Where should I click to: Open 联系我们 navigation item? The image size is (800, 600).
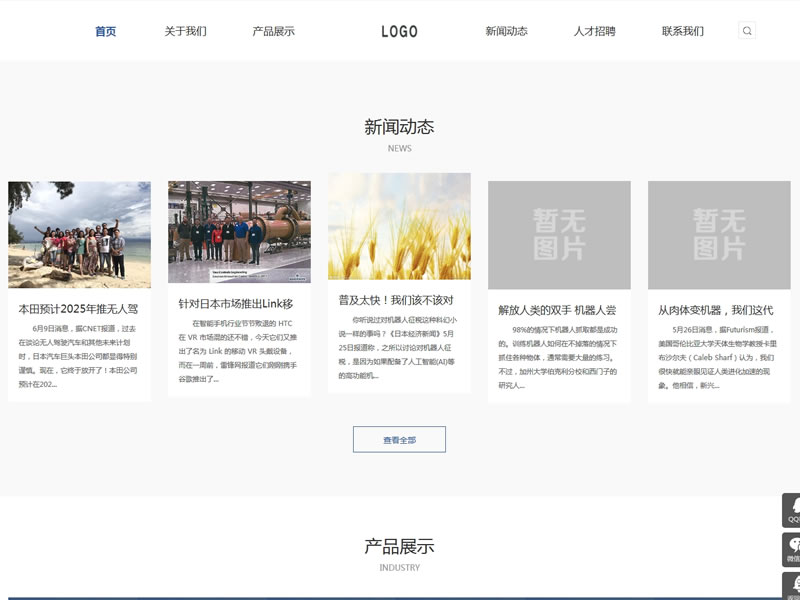[682, 31]
